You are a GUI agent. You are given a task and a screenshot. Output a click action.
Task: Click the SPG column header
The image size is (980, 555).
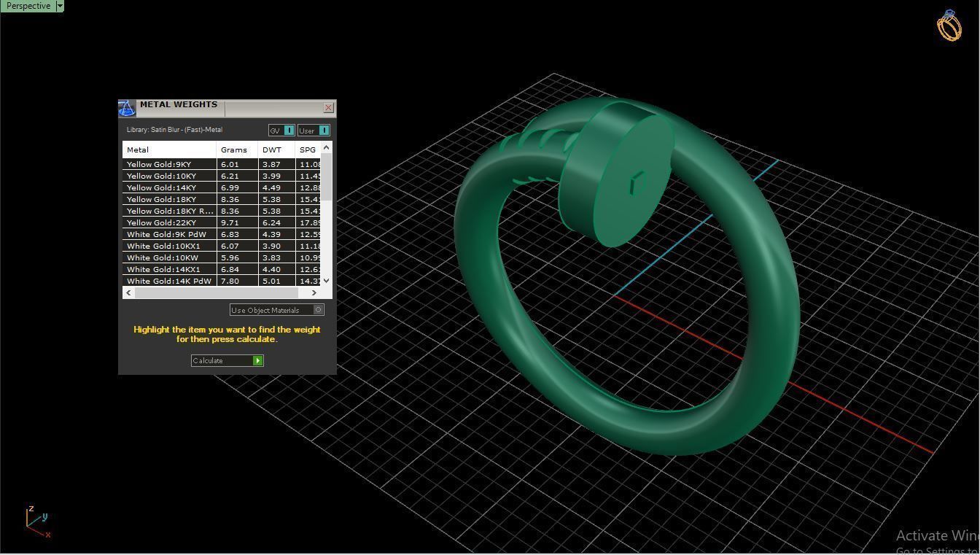(308, 150)
